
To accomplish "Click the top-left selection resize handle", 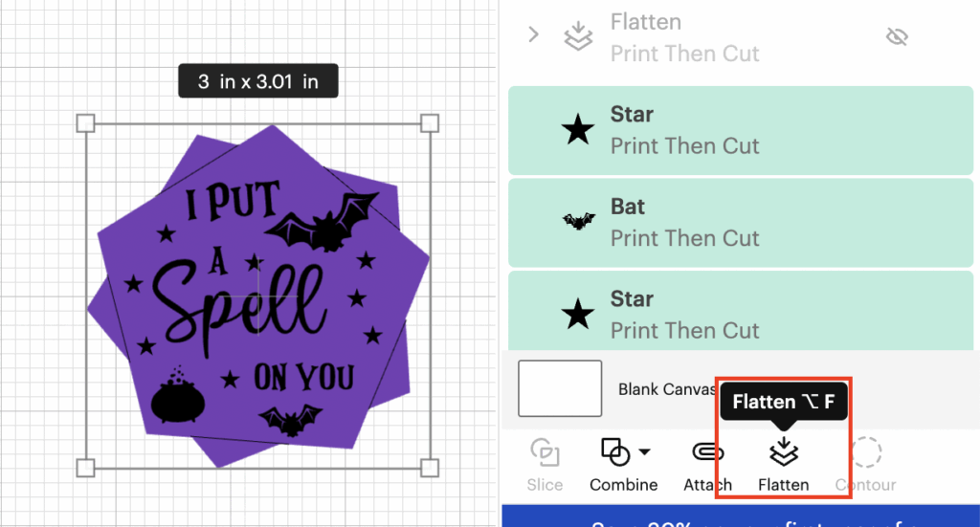I will tap(85, 123).
